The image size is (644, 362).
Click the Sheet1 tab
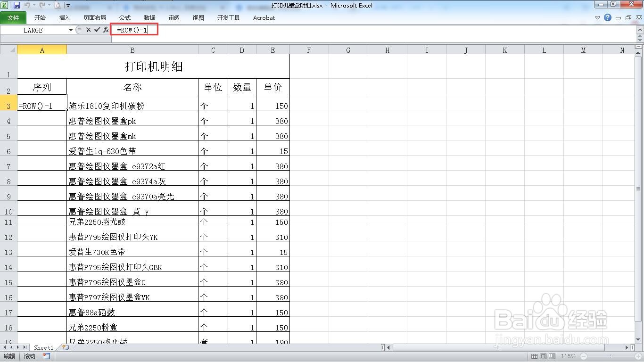(x=43, y=347)
